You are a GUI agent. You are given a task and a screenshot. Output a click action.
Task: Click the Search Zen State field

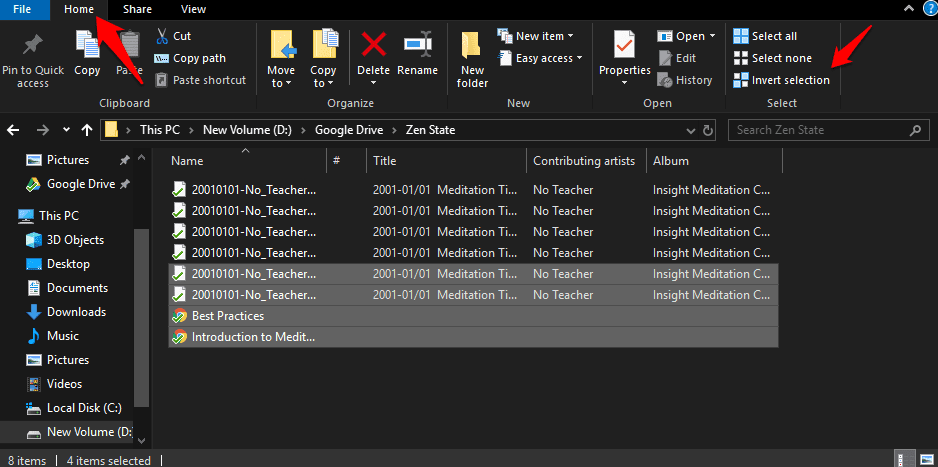click(829, 130)
